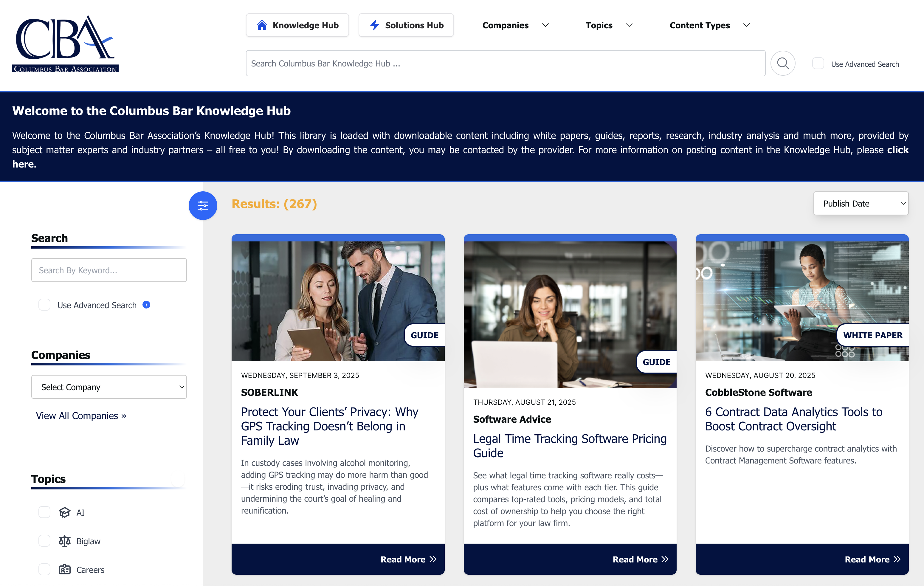This screenshot has width=924, height=586.
Task: Click the date Thursday, August 21, 2025
Action: pyautogui.click(x=524, y=402)
